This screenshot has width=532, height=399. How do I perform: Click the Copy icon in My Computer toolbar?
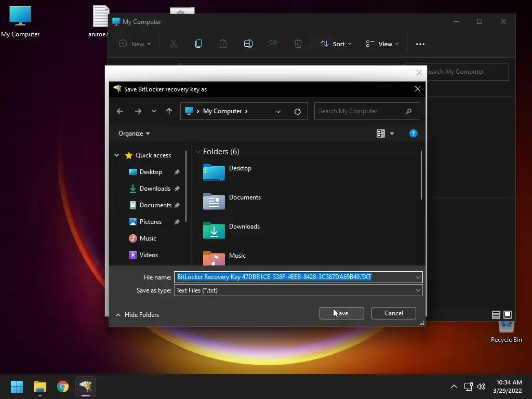(x=198, y=44)
